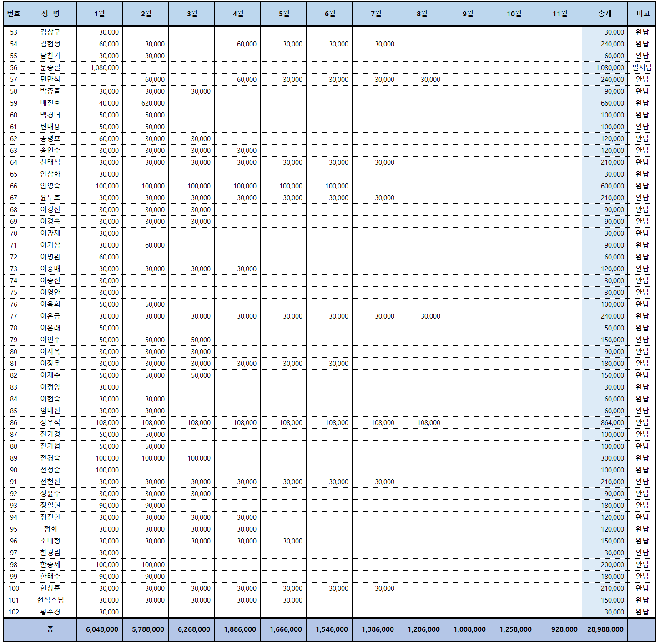Click row number 77
Viewport: 660px width, 644px height.
[14, 316]
